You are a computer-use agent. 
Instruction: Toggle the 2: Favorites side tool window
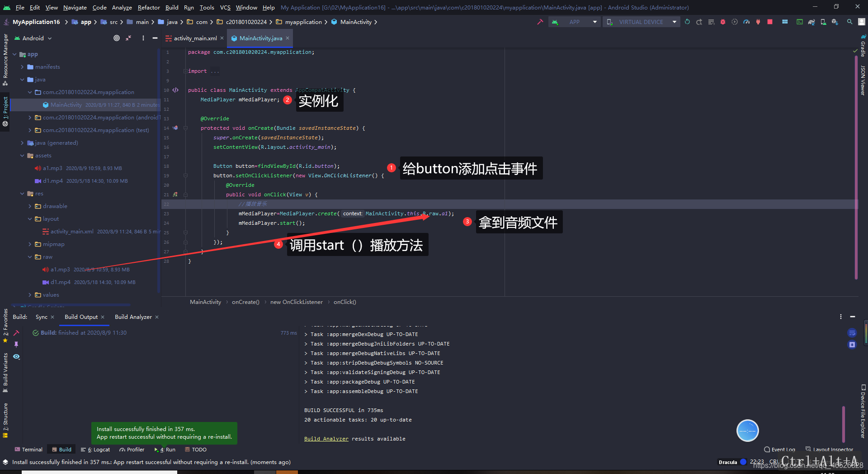[5, 326]
